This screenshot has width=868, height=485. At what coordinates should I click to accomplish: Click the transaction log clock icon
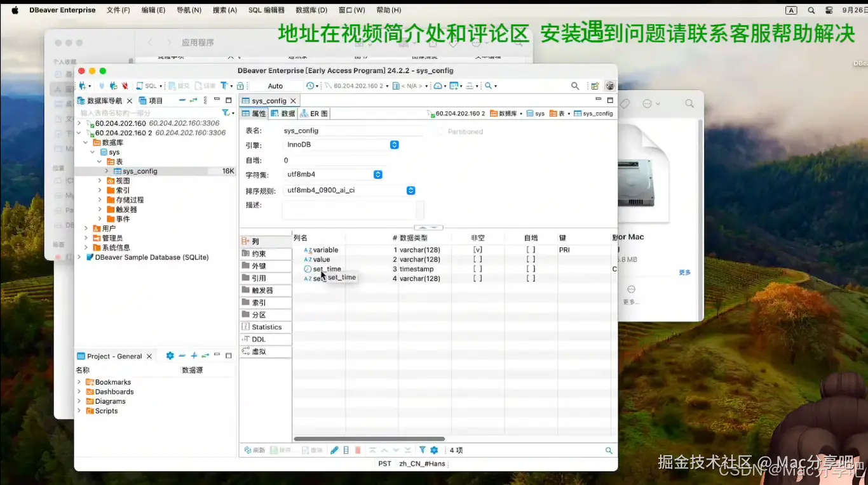click(310, 86)
